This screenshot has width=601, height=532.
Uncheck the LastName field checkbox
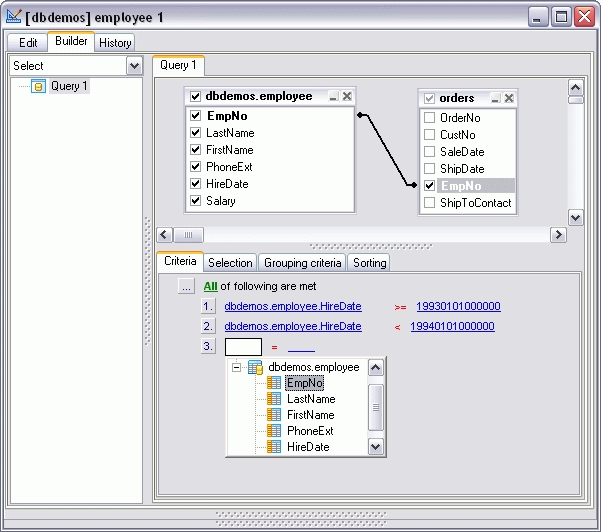[196, 133]
